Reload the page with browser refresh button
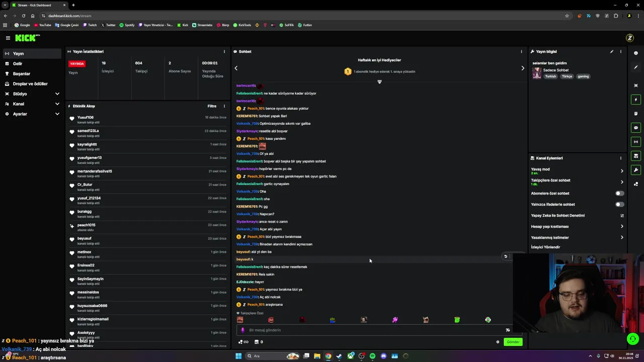644x362 pixels. click(x=23, y=16)
